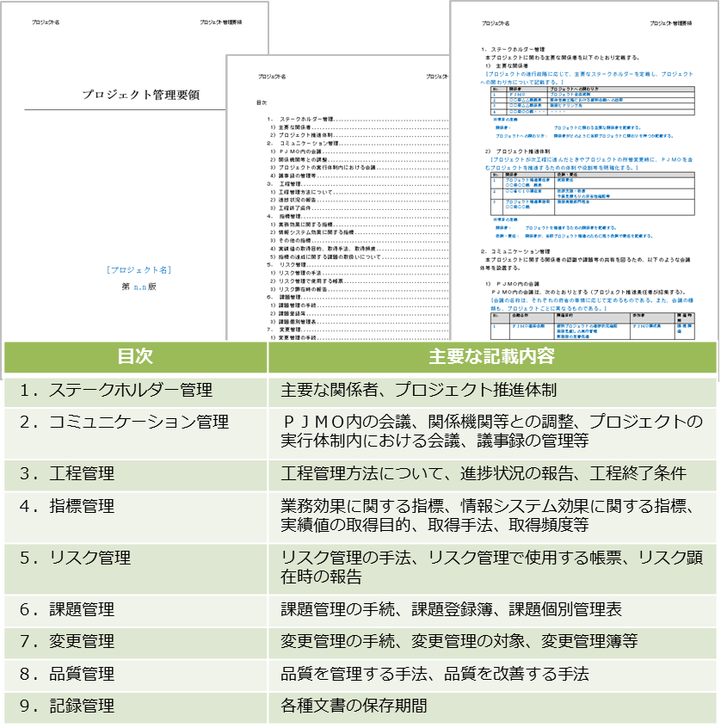
Task: Click the first stakeholder table on the right page
Action: (593, 101)
